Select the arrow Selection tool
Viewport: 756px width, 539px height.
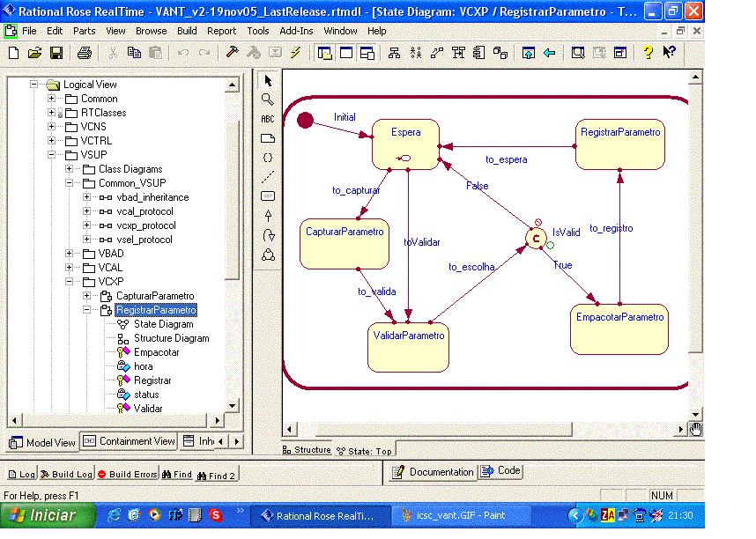(268, 80)
